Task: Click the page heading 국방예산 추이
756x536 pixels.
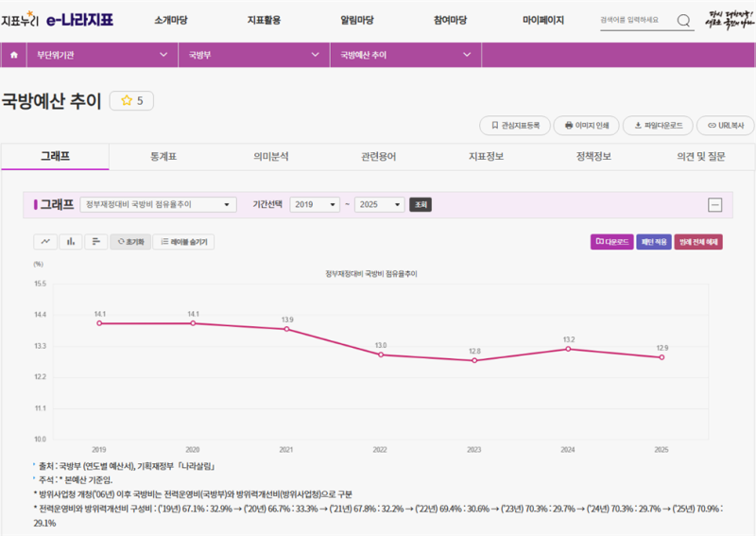Action: coord(52,101)
